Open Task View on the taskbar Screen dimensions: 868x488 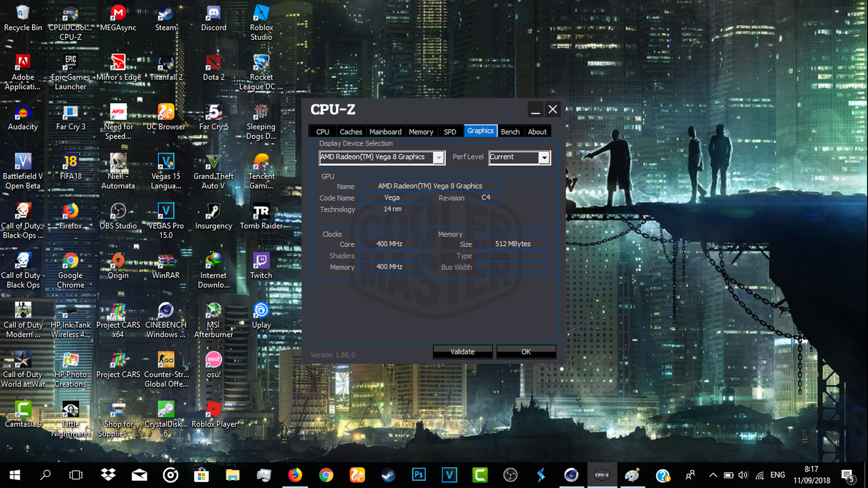76,475
